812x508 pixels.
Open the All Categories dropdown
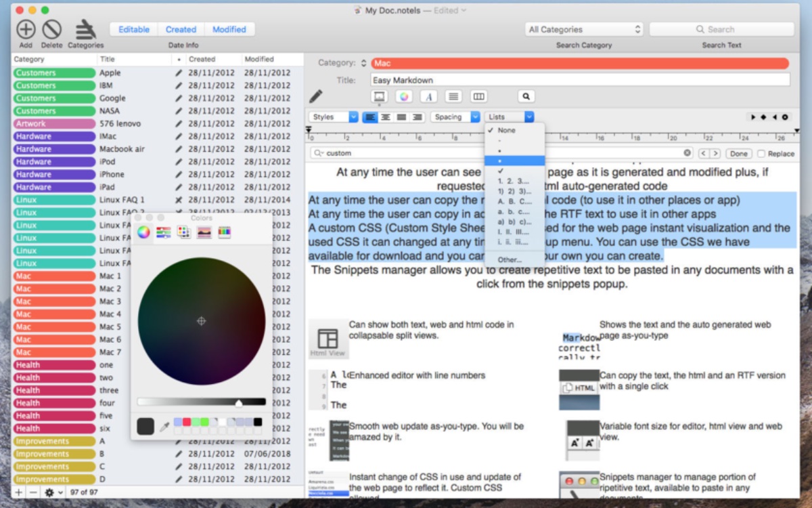584,30
